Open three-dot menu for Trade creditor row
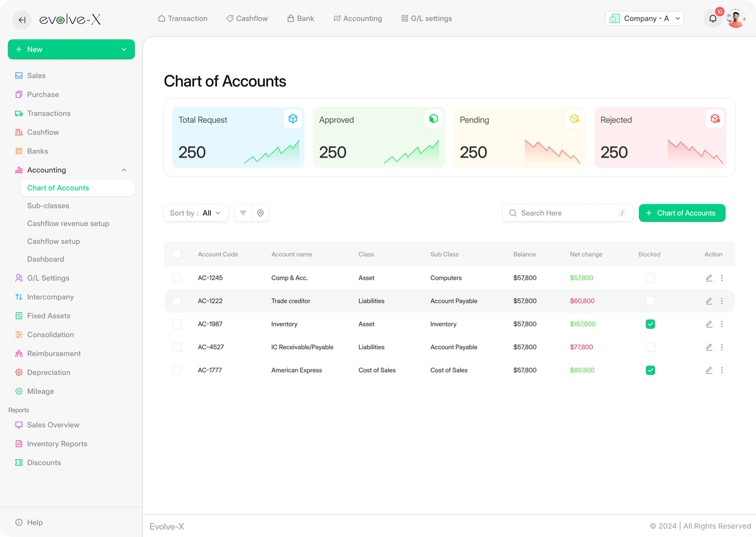756x537 pixels. tap(722, 301)
